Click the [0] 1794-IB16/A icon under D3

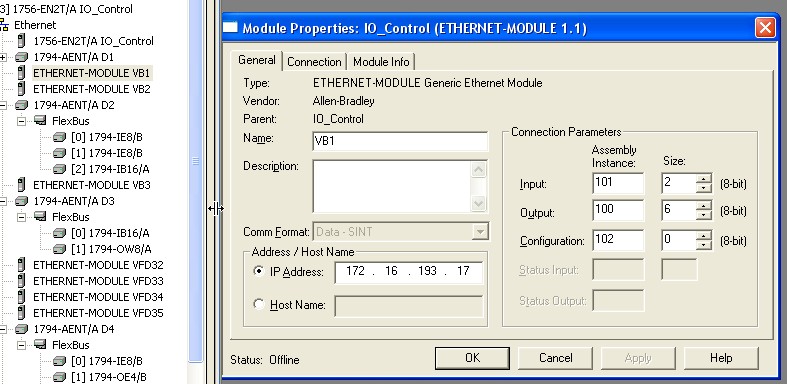[x=59, y=233]
